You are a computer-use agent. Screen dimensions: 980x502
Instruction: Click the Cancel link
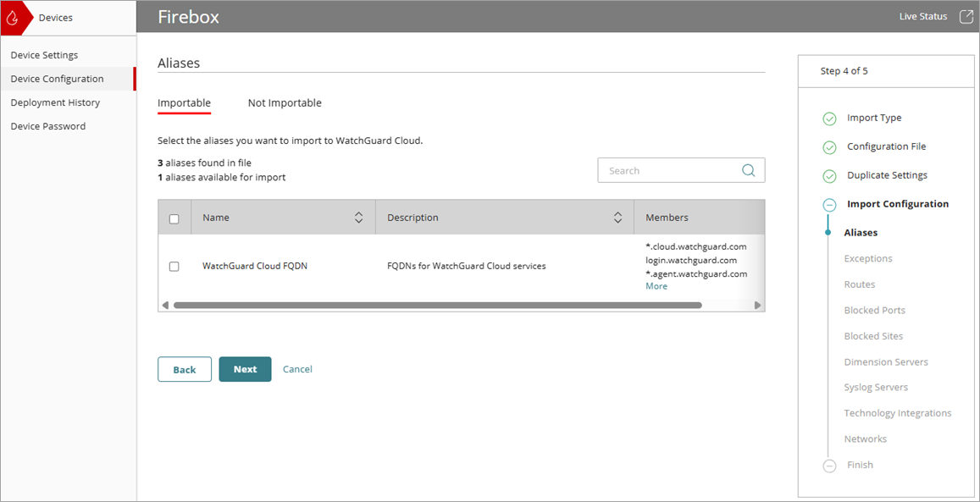297,369
